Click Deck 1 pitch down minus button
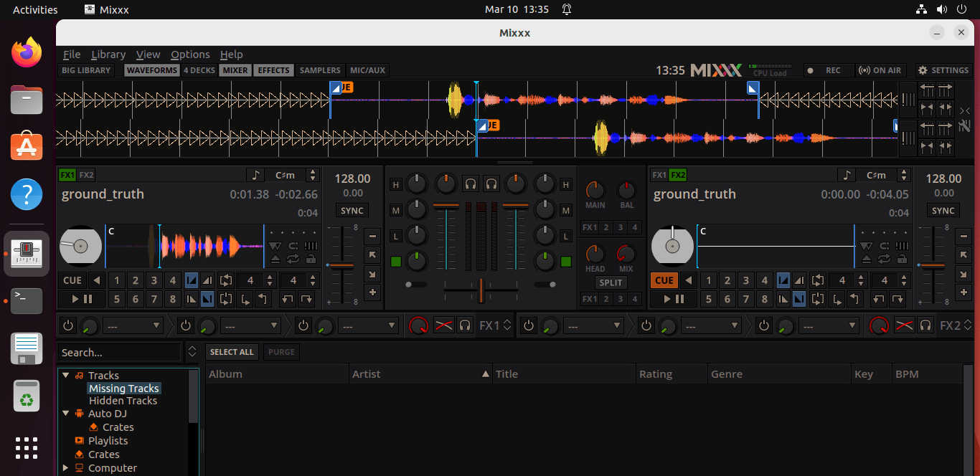This screenshot has width=980, height=476. 372,237
